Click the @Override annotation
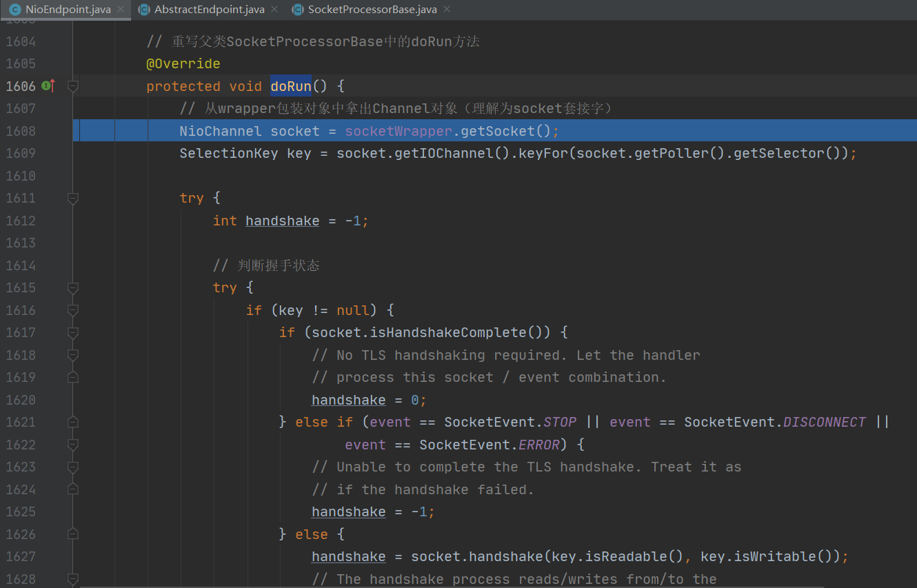 (x=183, y=63)
